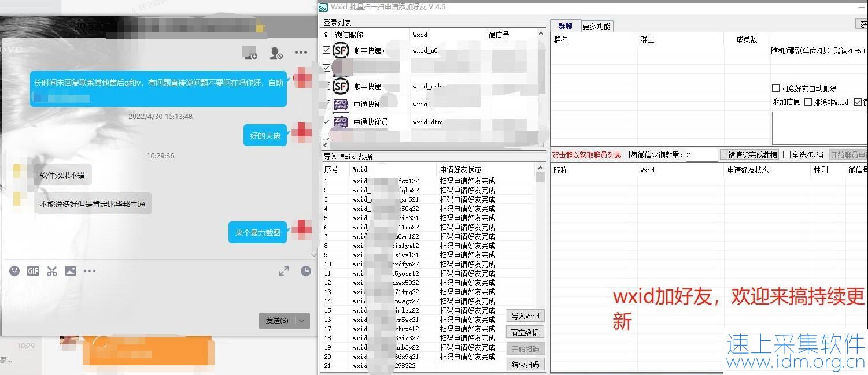This screenshot has width=868, height=375.
Task: Open the send image icon
Action: (71, 271)
